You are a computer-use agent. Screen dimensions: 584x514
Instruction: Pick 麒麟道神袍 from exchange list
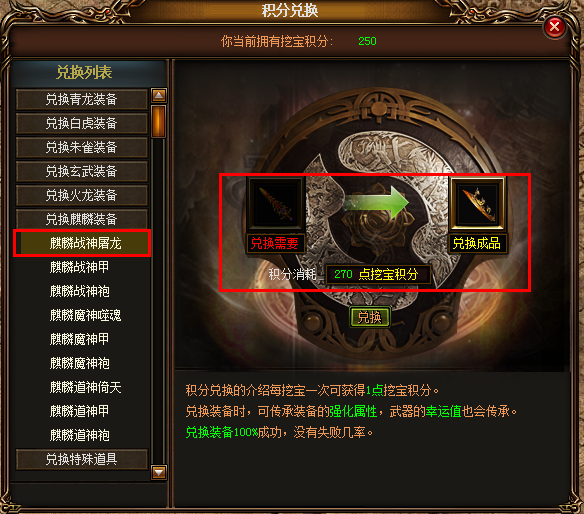point(79,435)
